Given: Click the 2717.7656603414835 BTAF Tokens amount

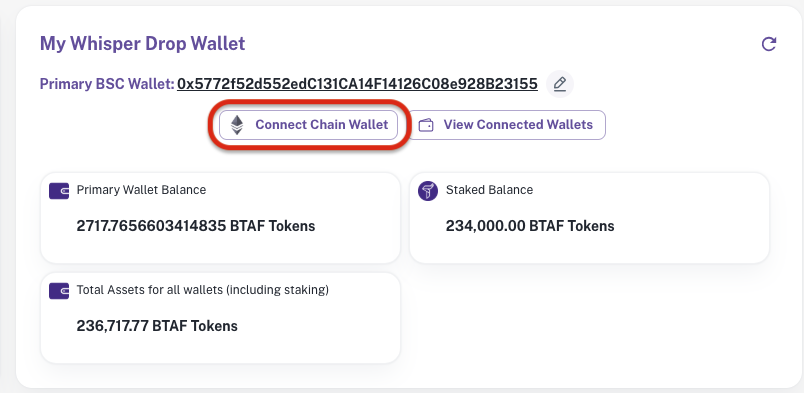Looking at the screenshot, I should (x=196, y=226).
